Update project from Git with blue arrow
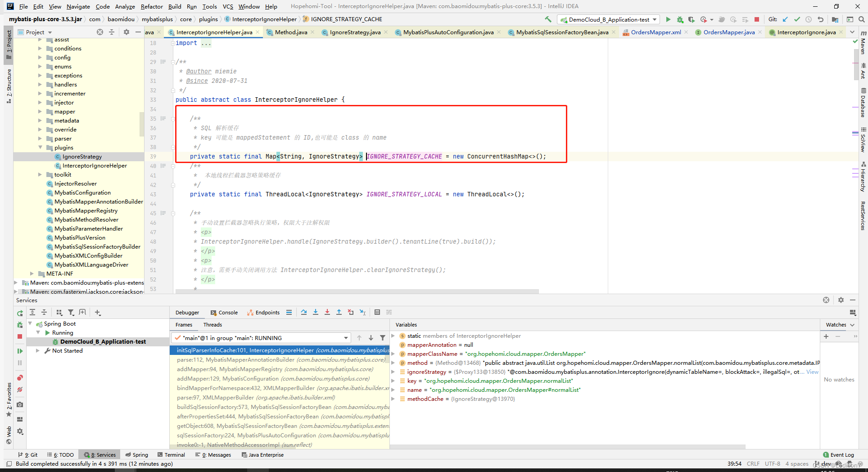Image resolution: width=868 pixels, height=472 pixels. coord(786,19)
